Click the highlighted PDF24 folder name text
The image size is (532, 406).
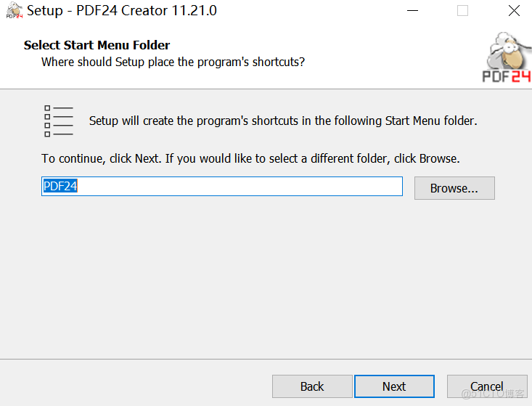(60, 187)
